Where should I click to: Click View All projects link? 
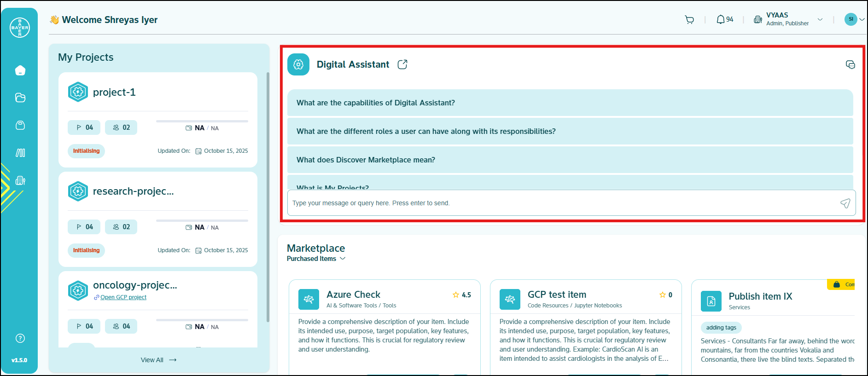coord(158,360)
